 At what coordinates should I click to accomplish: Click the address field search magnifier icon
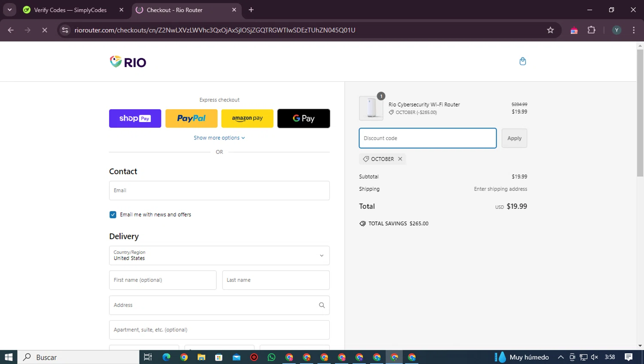(322, 305)
